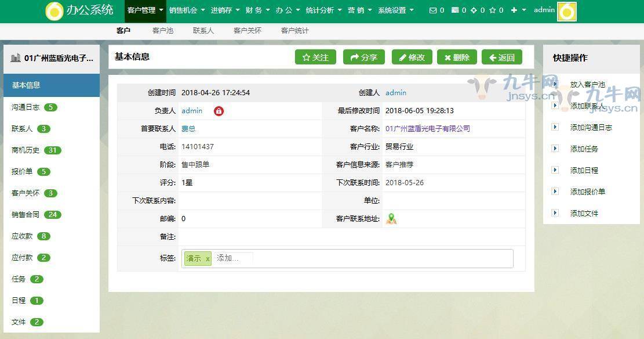Click the arrow icon beside 放入客户池
The image size is (644, 339).
556,84
